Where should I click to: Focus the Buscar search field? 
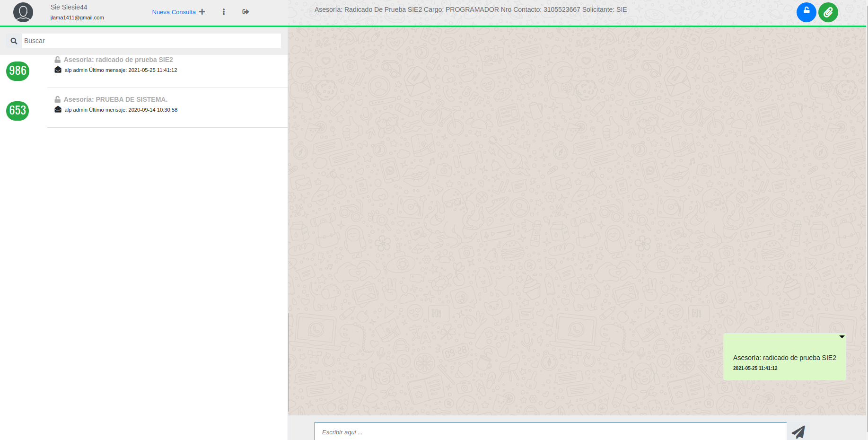(151, 41)
